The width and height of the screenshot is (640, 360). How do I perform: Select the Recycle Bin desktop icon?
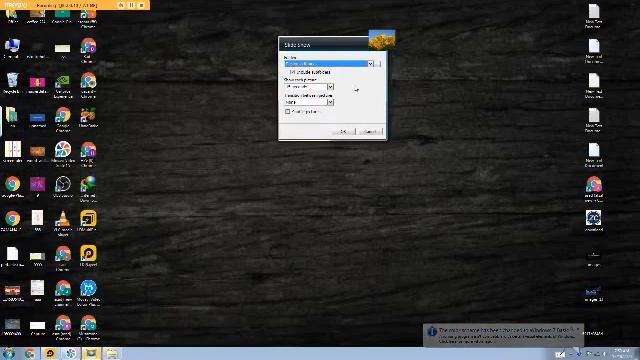pyautogui.click(x=12, y=83)
